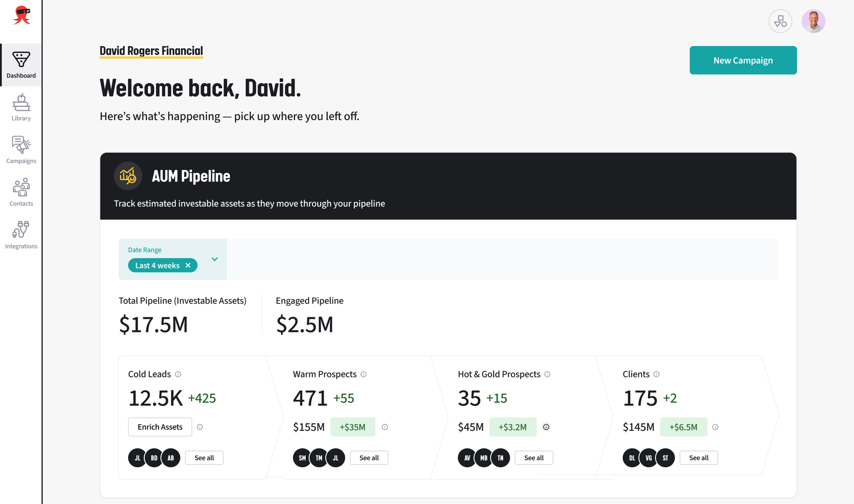Click the shapes workflow icon near the avatar

click(x=781, y=20)
